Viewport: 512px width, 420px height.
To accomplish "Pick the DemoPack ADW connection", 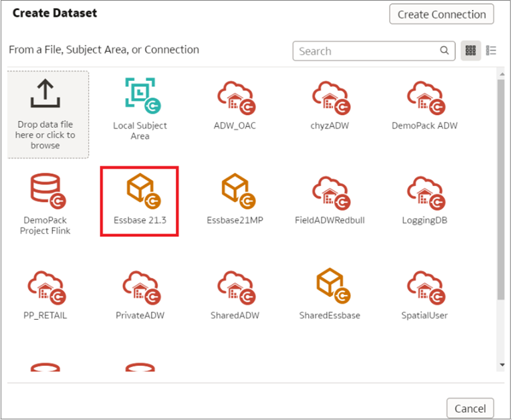I will (424, 98).
